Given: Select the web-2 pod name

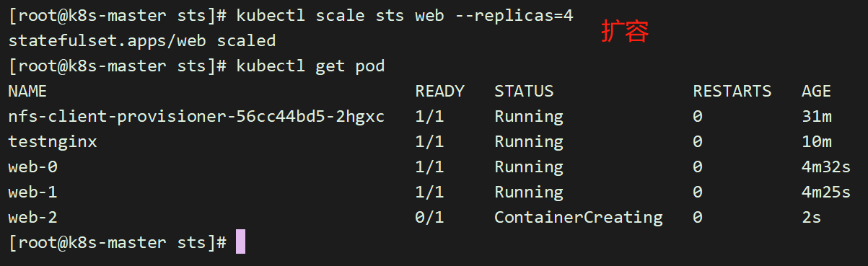Looking at the screenshot, I should point(32,217).
